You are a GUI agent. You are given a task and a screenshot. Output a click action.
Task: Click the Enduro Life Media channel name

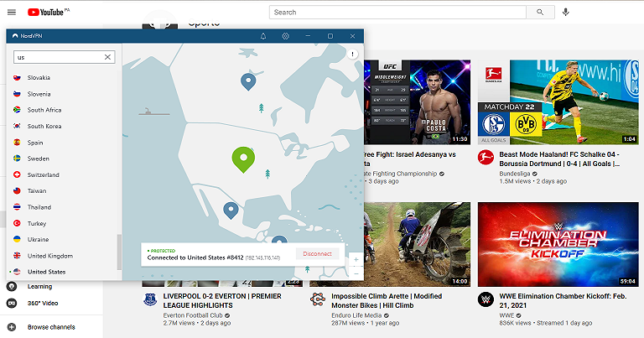tap(356, 315)
